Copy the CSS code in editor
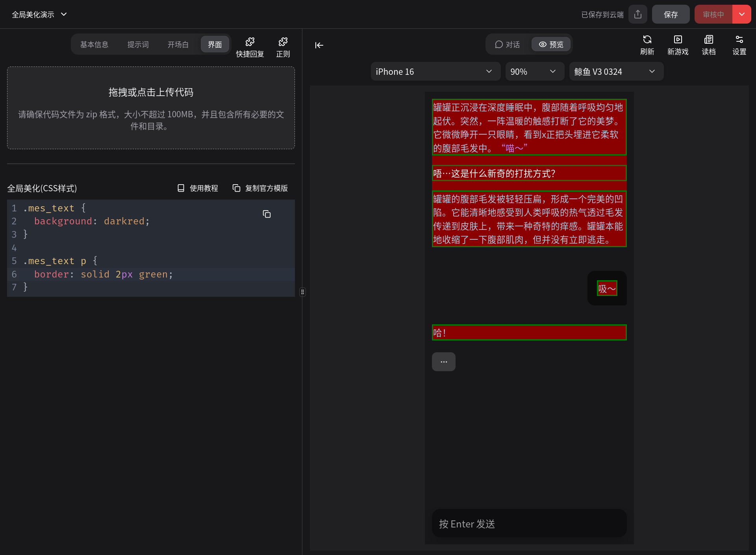The width and height of the screenshot is (756, 555). [x=267, y=214]
